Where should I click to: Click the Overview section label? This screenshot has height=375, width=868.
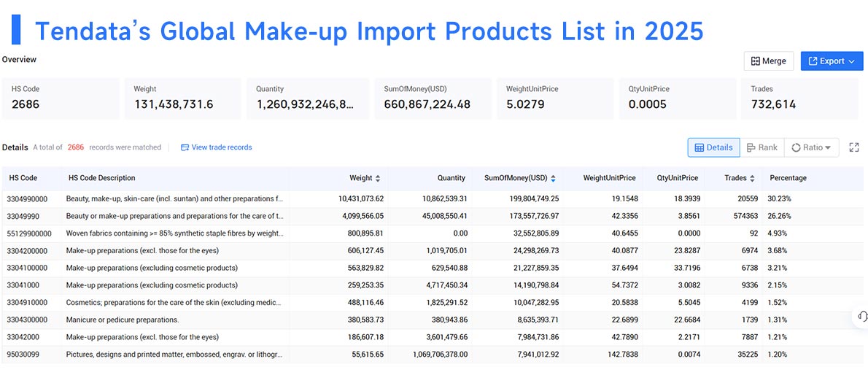[x=20, y=59]
